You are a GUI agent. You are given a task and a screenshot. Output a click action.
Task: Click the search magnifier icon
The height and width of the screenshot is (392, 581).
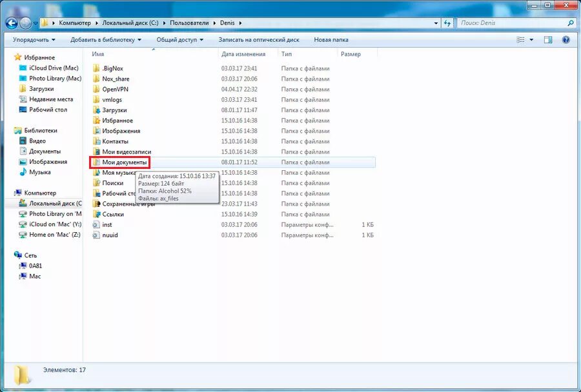[x=570, y=23]
